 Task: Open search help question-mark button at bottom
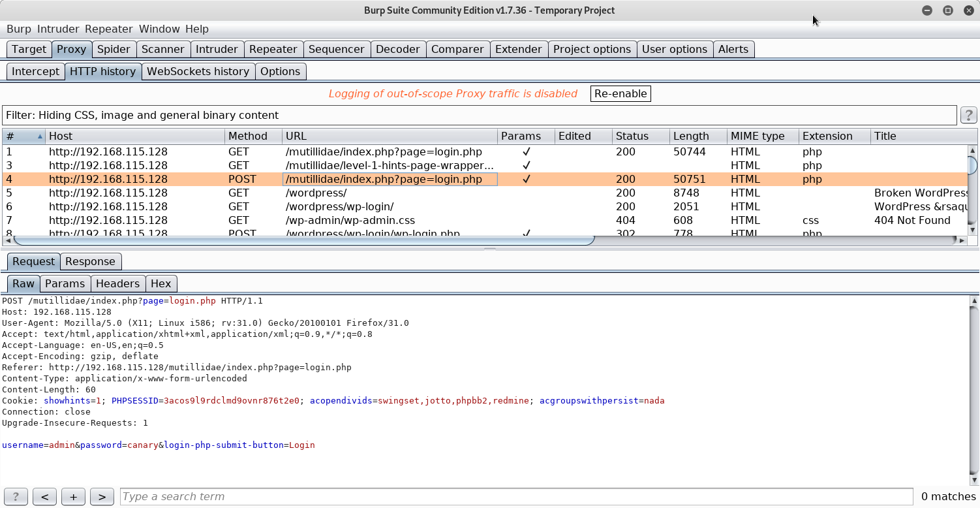pos(16,497)
